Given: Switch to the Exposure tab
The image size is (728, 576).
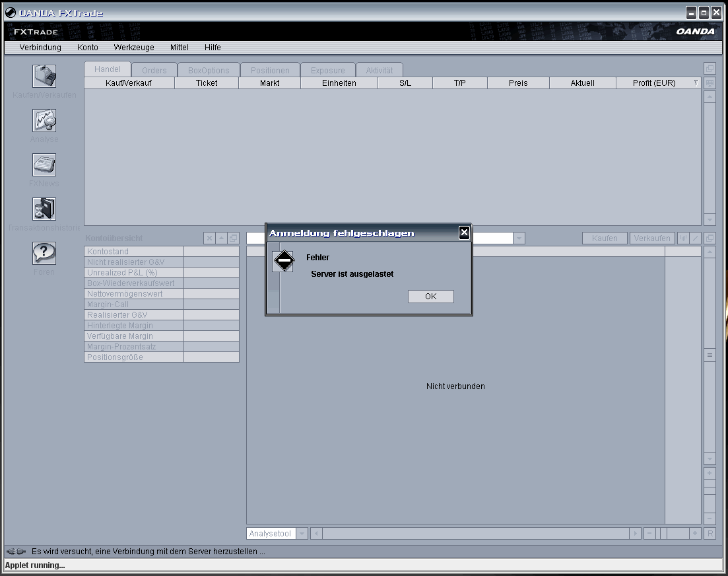Looking at the screenshot, I should [328, 70].
